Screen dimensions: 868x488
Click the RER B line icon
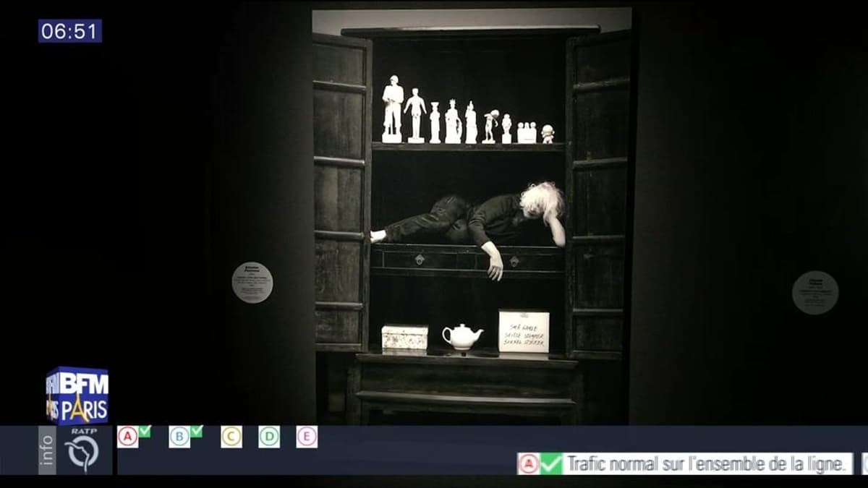179,437
